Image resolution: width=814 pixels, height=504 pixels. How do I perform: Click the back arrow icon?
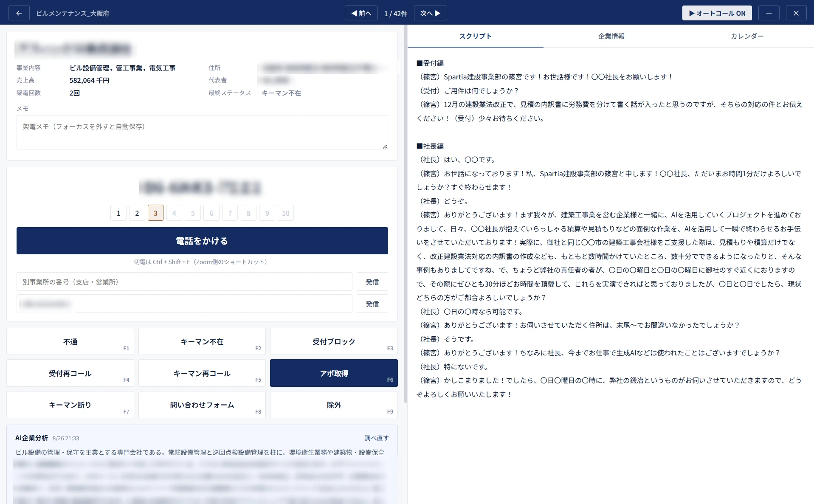click(x=19, y=13)
